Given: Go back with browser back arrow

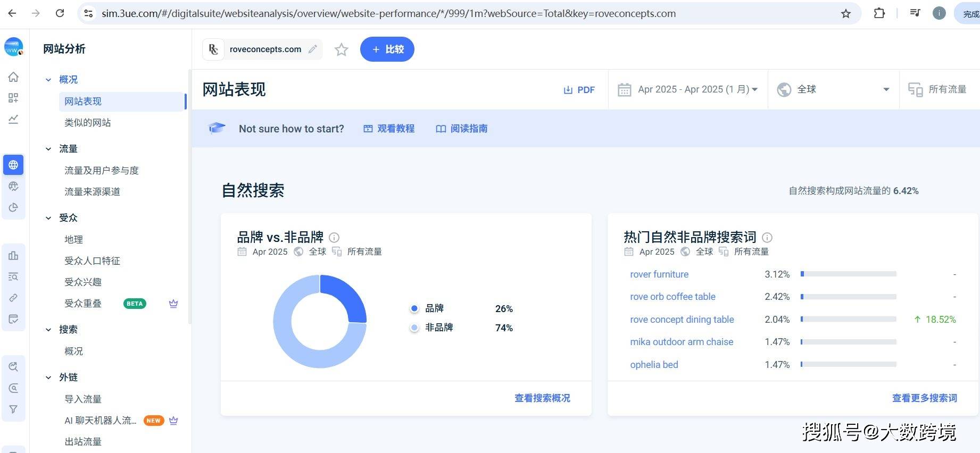Looking at the screenshot, I should [12, 13].
